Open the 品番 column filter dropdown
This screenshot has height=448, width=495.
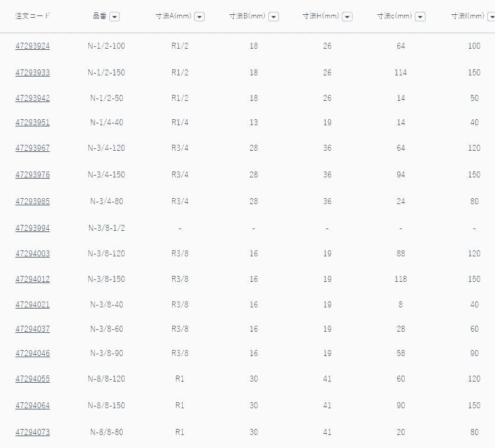[115, 17]
